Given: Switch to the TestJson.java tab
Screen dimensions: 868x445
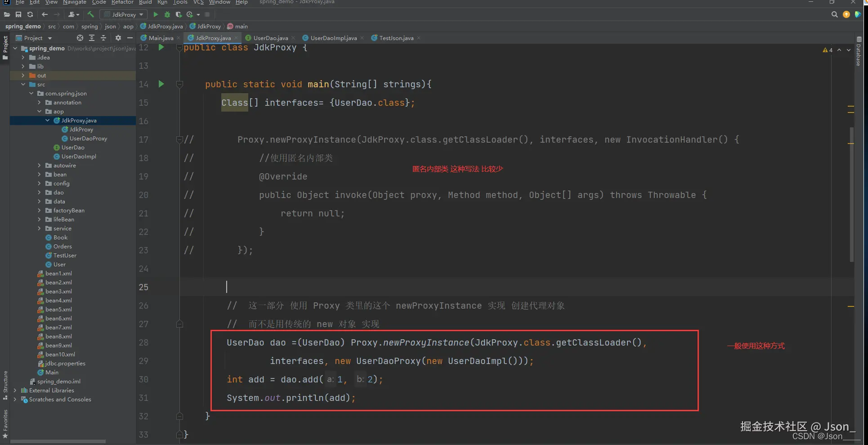Looking at the screenshot, I should click(x=396, y=38).
